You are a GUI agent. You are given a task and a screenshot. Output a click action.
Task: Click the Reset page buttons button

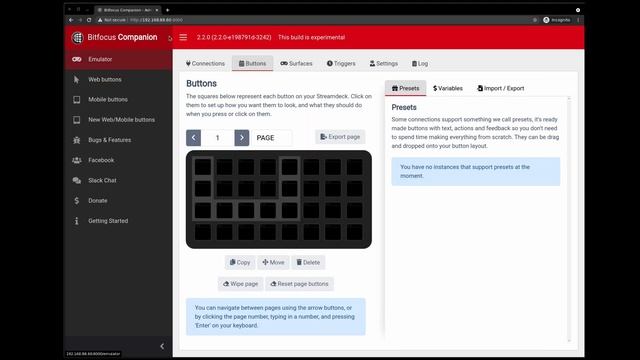point(299,284)
